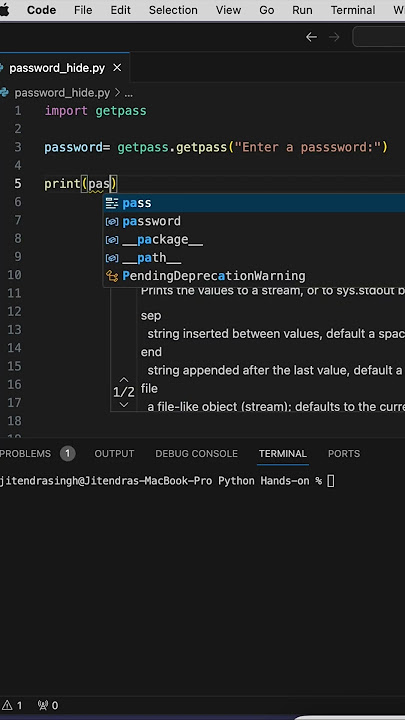Choose the PendingDeprecationWarning suggestion
Viewport: 405px width, 720px height.
click(254, 276)
